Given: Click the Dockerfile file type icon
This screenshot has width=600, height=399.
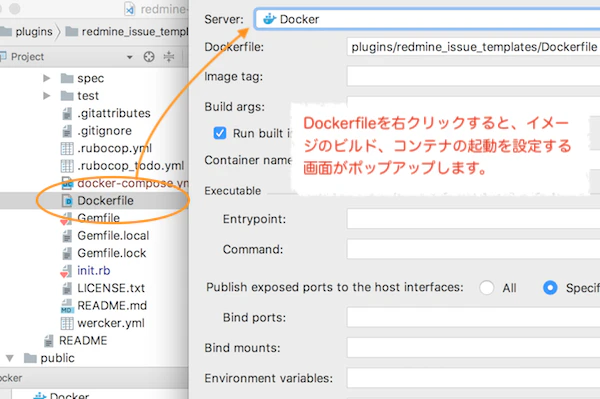Looking at the screenshot, I should (67, 200).
